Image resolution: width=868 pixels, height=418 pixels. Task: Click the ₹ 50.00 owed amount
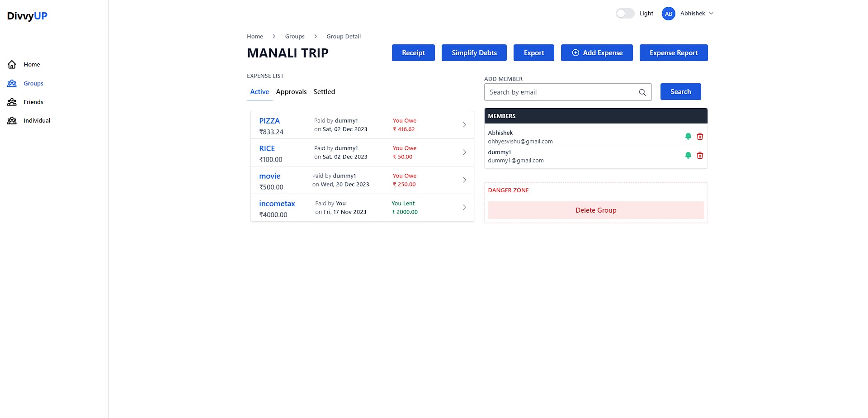point(402,157)
